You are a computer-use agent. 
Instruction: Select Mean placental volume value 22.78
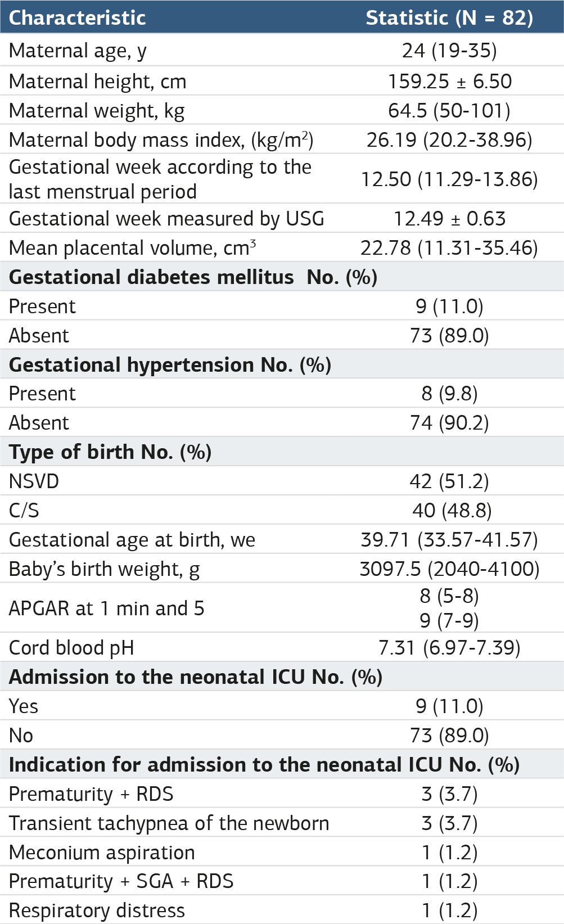(x=449, y=247)
